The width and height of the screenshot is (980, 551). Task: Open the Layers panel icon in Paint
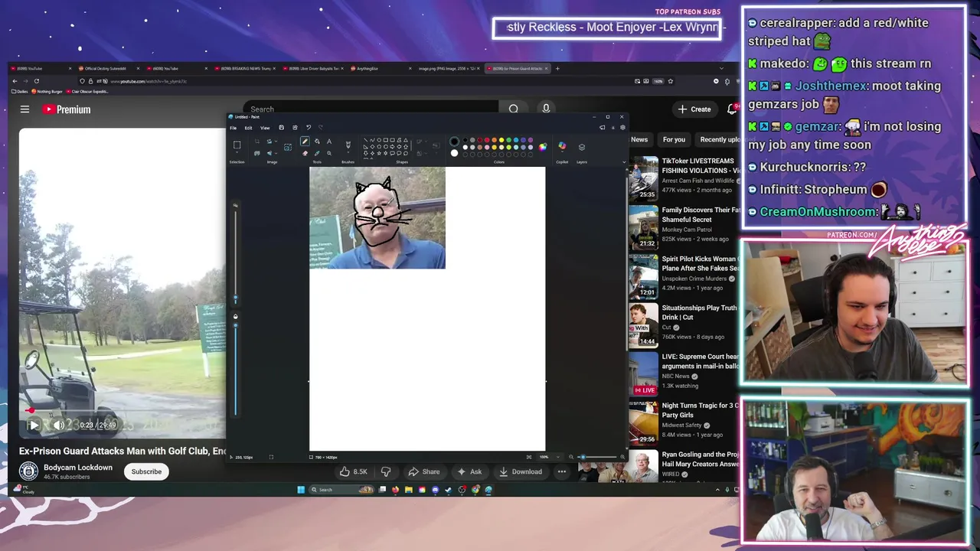click(582, 147)
